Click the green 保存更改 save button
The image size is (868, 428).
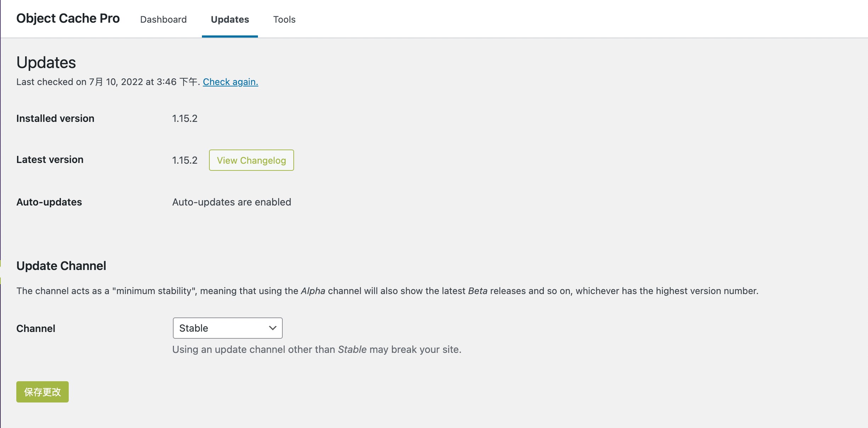[x=43, y=392]
